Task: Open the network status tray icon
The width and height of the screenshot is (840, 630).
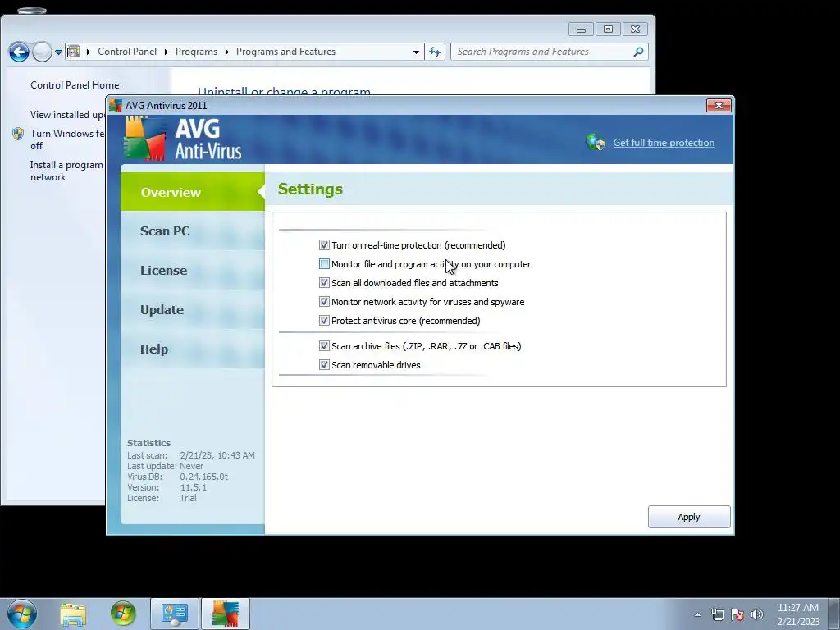Action: [717, 614]
